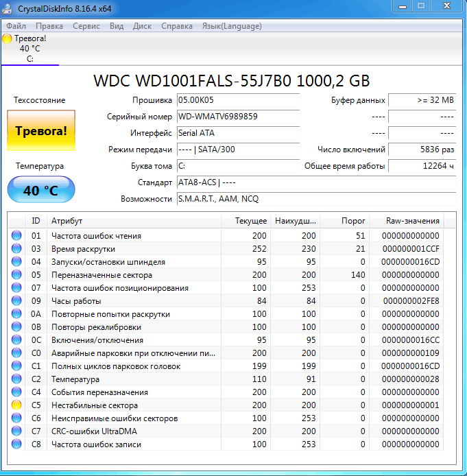Screen dimensions: 467x476
Task: Click status icon for C8 Частота ошибок записи
Action: click(x=16, y=444)
